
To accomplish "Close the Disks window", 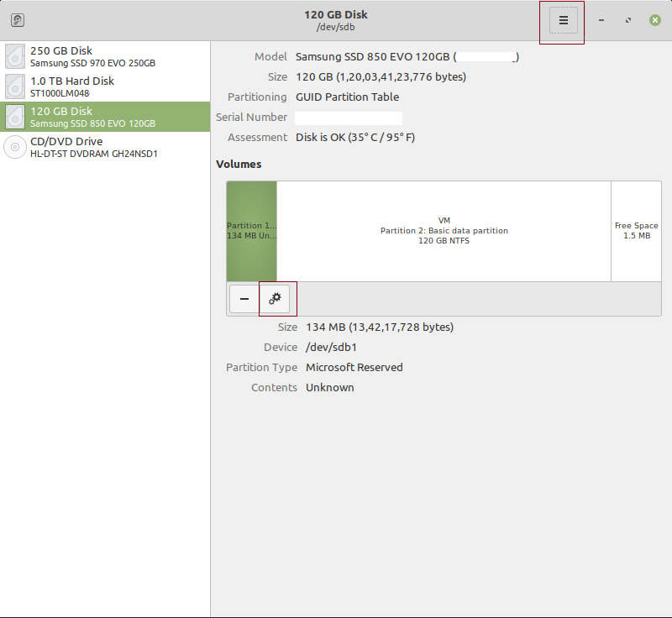I will 654,20.
